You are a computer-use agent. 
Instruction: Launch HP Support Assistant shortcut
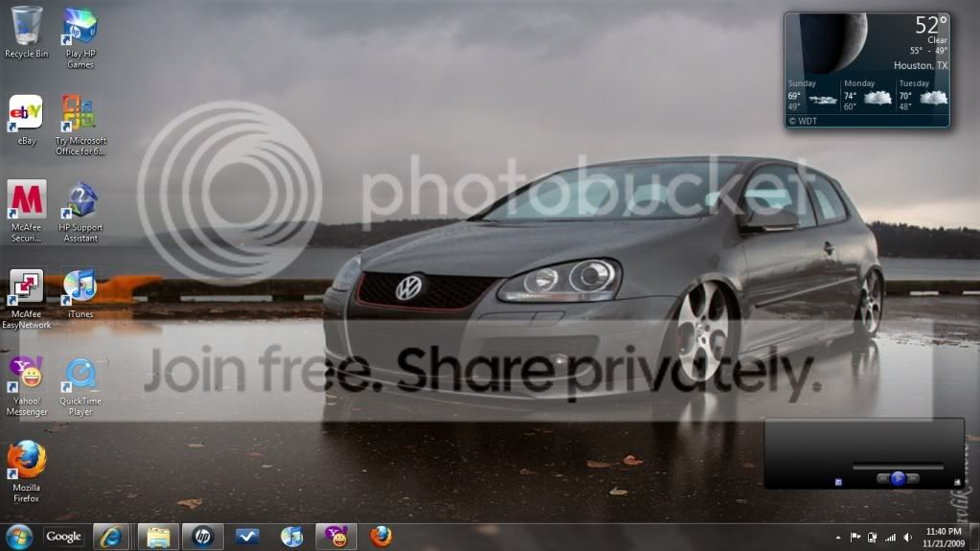[80, 211]
